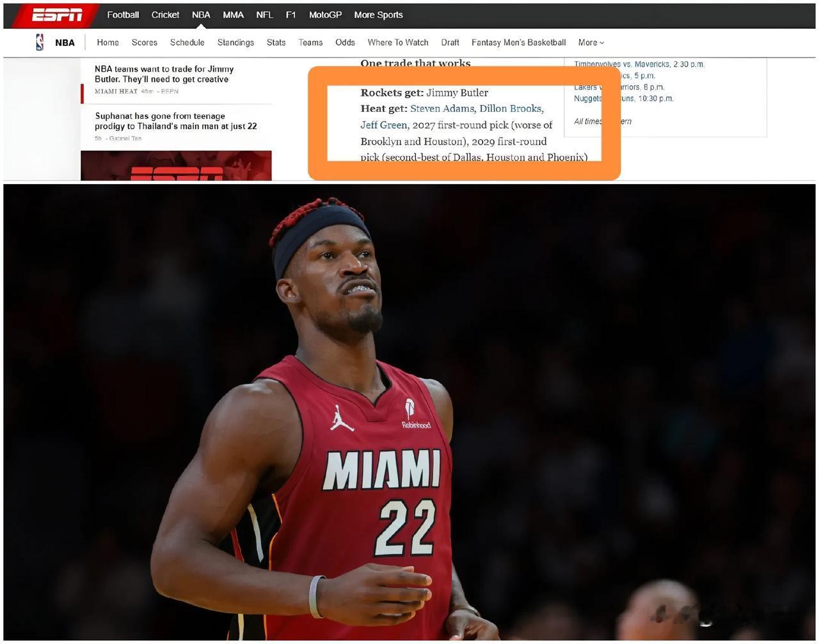Go to the NBA Home tab
The width and height of the screenshot is (819, 644).
107,42
